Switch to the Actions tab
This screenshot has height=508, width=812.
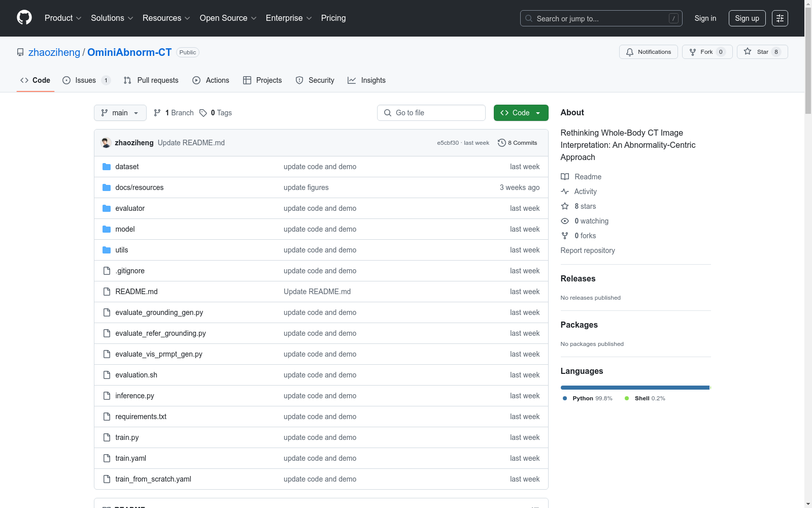[x=211, y=80]
